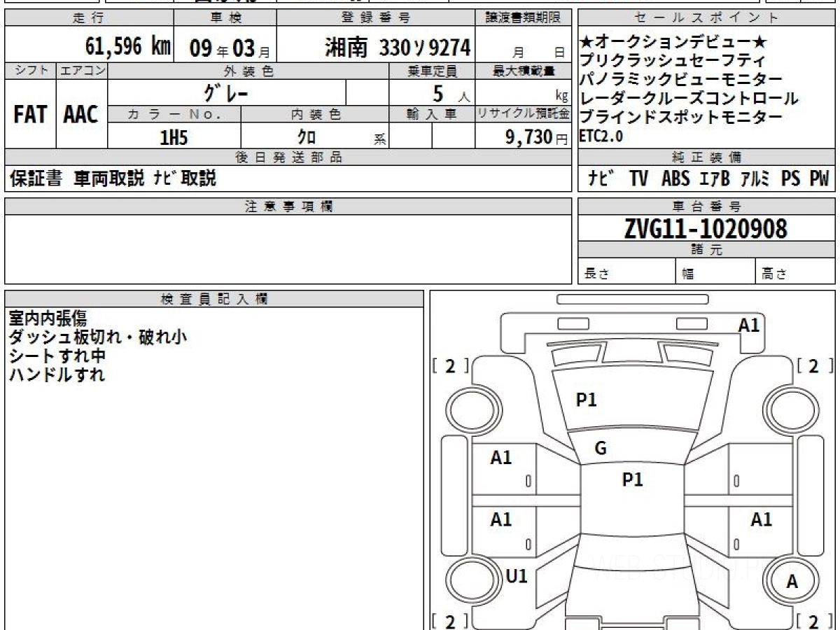Select the 高さ height cell
The image size is (840, 630).
tap(796, 272)
